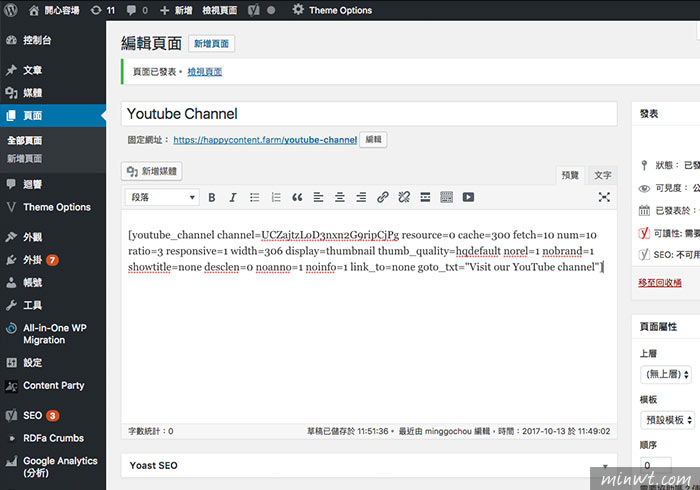Open the happycontent.farm/youtube-channel permalink
The height and width of the screenshot is (490, 700).
[x=265, y=140]
